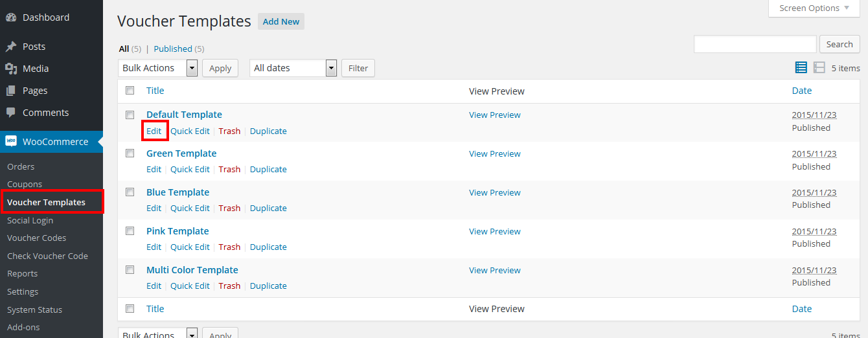Click View Preview for Green Template
868x338 pixels.
point(495,153)
